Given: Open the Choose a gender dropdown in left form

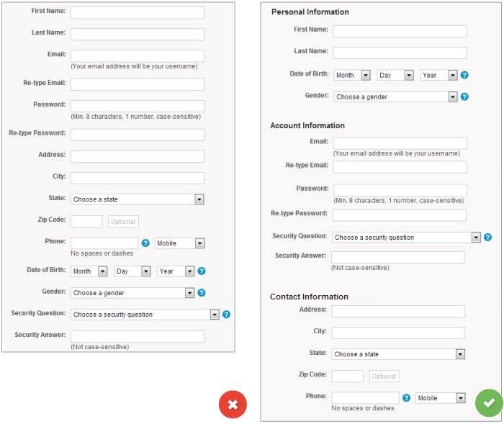Looking at the screenshot, I should tap(132, 292).
